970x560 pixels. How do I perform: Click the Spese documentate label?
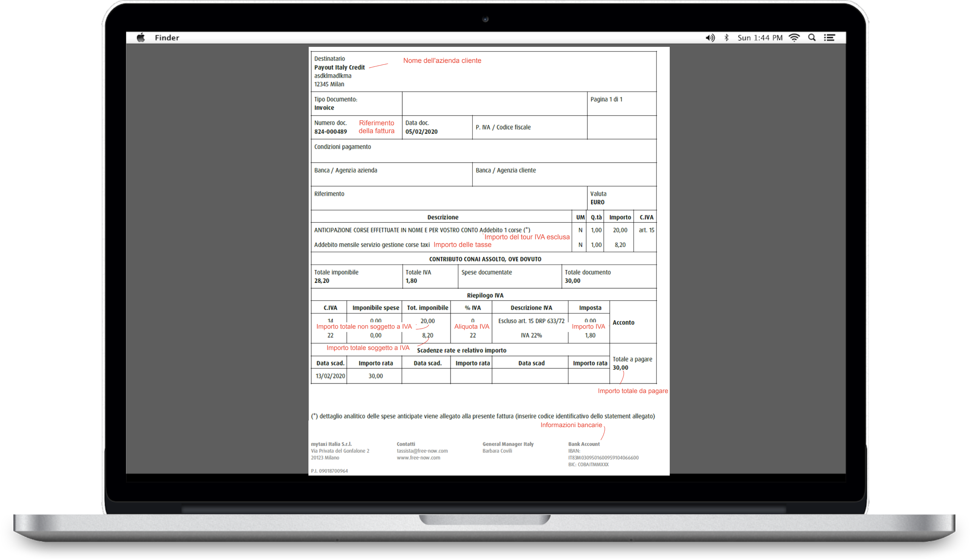[x=486, y=272]
